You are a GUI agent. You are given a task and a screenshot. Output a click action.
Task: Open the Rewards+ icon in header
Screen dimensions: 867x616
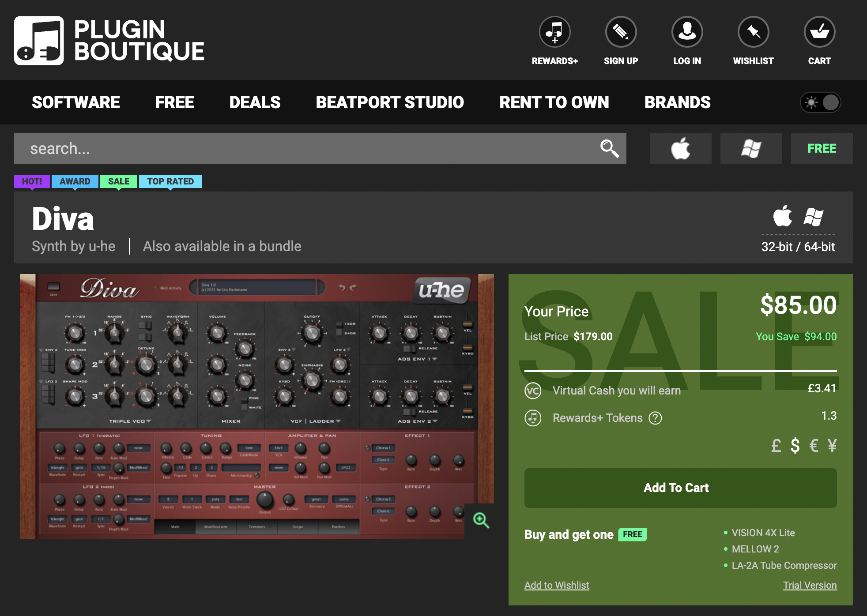point(554,32)
